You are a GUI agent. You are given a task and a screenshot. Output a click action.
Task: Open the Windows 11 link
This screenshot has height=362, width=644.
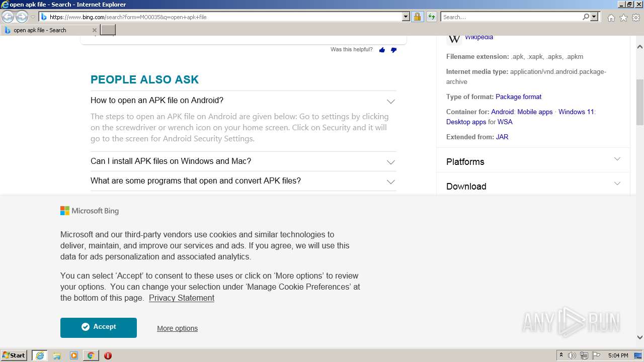tap(576, 112)
